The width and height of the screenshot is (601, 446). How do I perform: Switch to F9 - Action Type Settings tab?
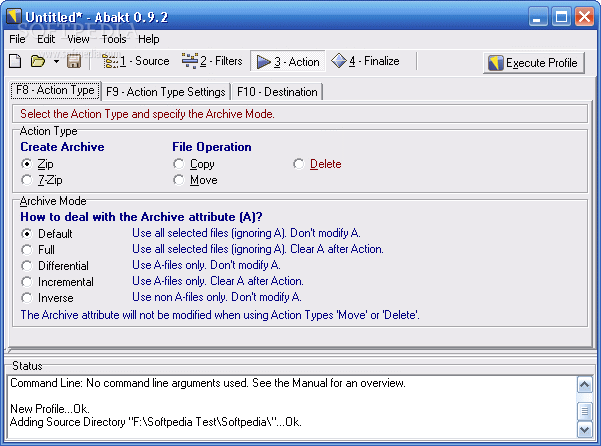point(166,92)
